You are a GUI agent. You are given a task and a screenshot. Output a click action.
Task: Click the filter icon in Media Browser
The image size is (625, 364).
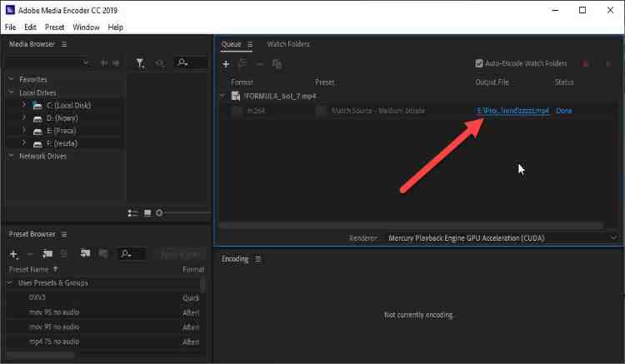(x=140, y=62)
